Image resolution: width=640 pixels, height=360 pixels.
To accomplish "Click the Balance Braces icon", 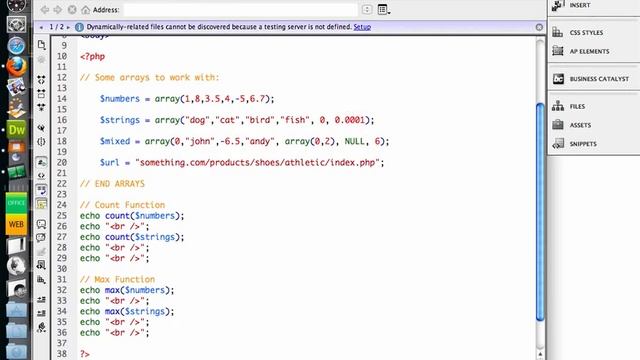I will coord(41,142).
